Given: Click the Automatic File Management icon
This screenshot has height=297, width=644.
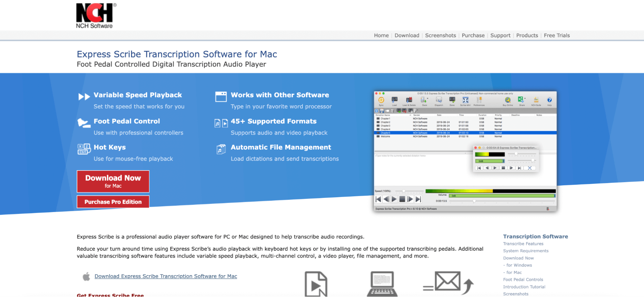Looking at the screenshot, I should tap(221, 149).
